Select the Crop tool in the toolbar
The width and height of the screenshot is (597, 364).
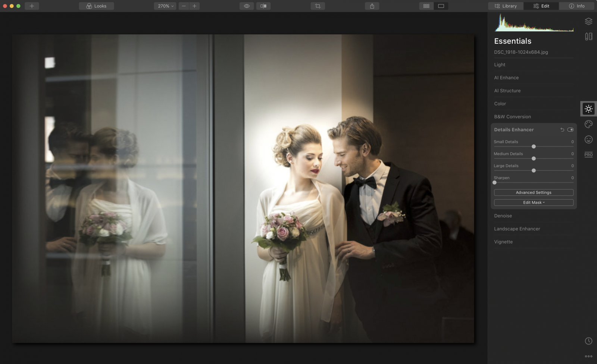[x=318, y=6]
